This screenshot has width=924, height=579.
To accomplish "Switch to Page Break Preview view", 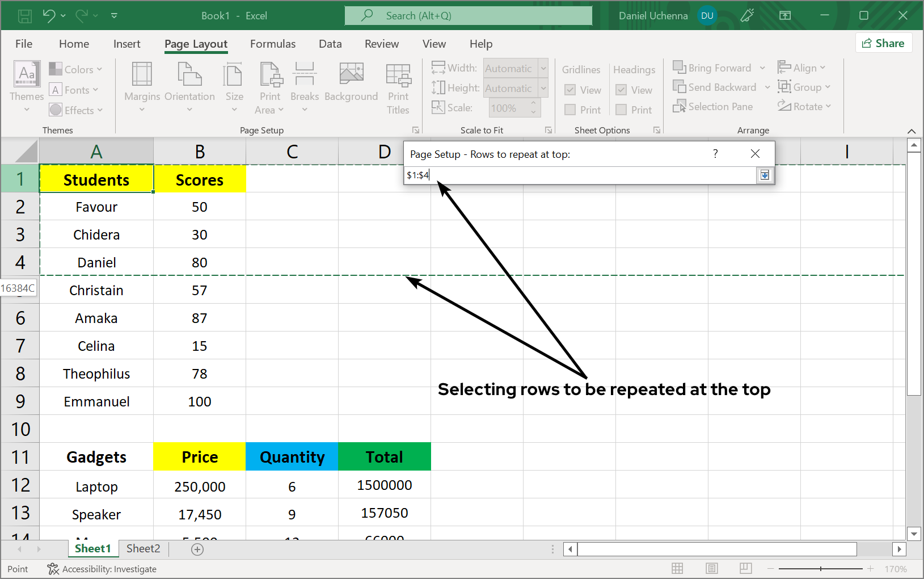I will [745, 568].
